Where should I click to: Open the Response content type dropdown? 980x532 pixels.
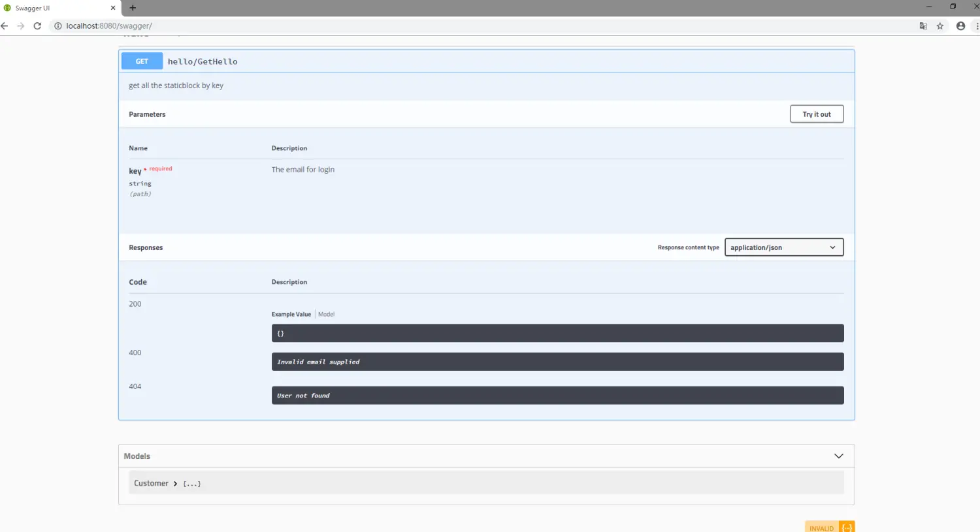[x=784, y=247]
